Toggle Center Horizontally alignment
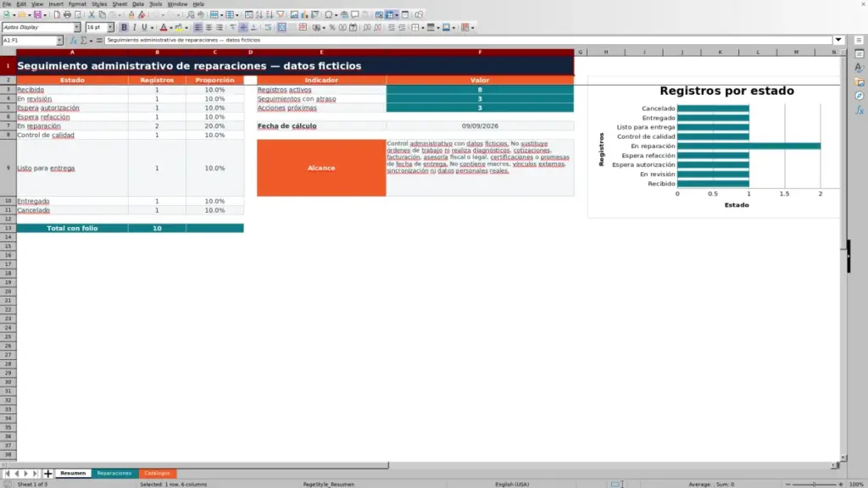This screenshot has height=488, width=868. (209, 28)
